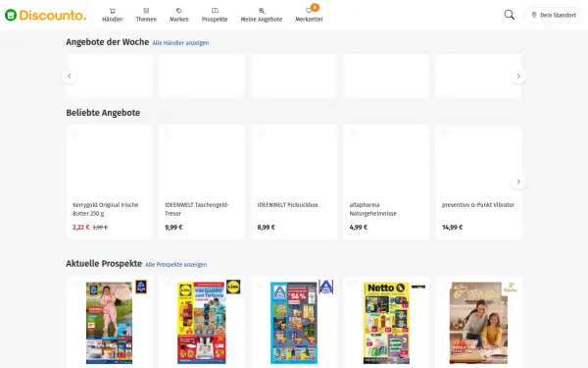Image resolution: width=588 pixels, height=368 pixels.
Task: Open the Marken menu
Action: (x=179, y=15)
